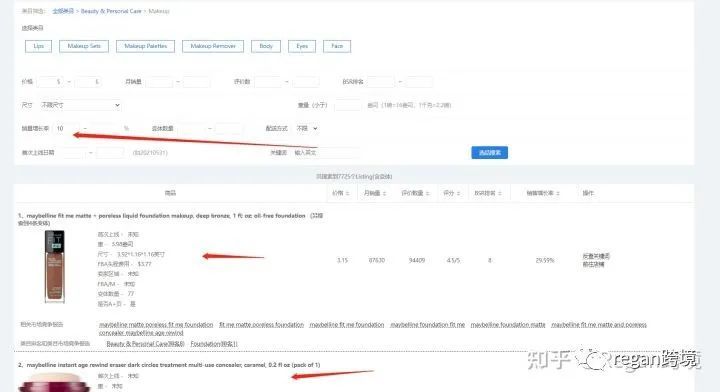720x392 pixels.
Task: Open the delivery method dropdown
Action: pos(307,129)
